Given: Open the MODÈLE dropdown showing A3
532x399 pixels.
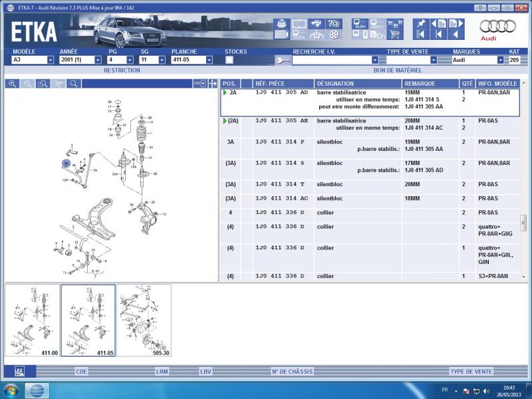Looking at the screenshot, I should click(x=51, y=60).
